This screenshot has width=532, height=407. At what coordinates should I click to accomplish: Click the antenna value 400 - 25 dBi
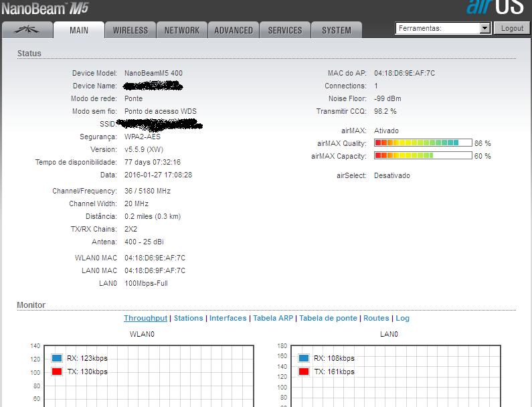click(144, 242)
